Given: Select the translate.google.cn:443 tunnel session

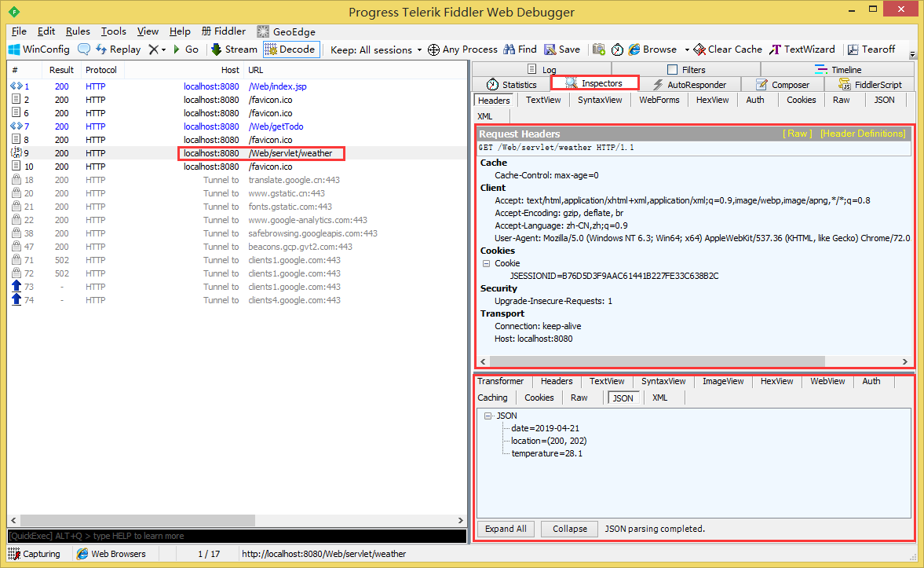Looking at the screenshot, I should pos(237,181).
